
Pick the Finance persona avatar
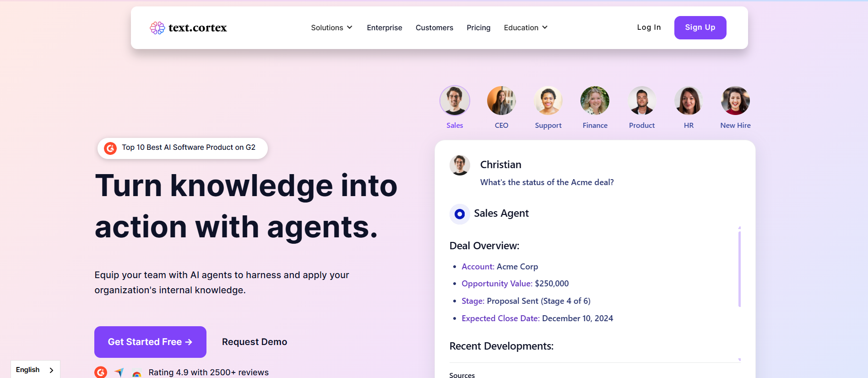click(x=595, y=100)
